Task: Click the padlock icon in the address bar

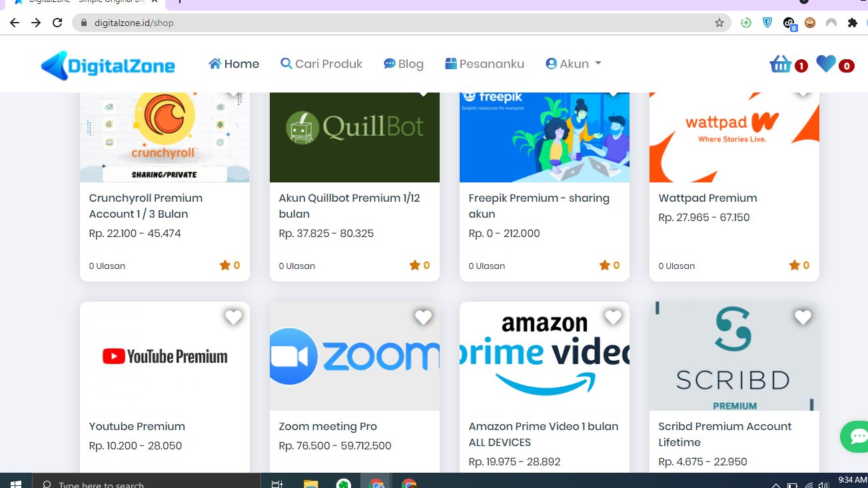Action: coord(84,22)
